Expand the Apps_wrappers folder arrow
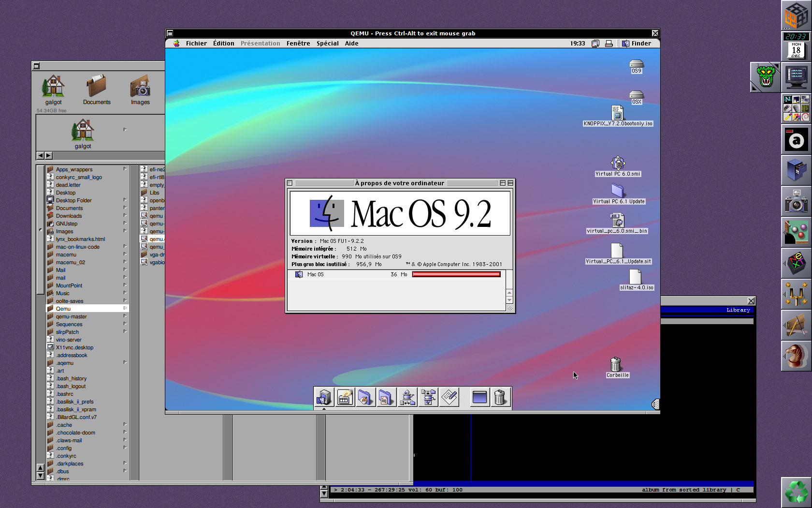 (x=125, y=169)
